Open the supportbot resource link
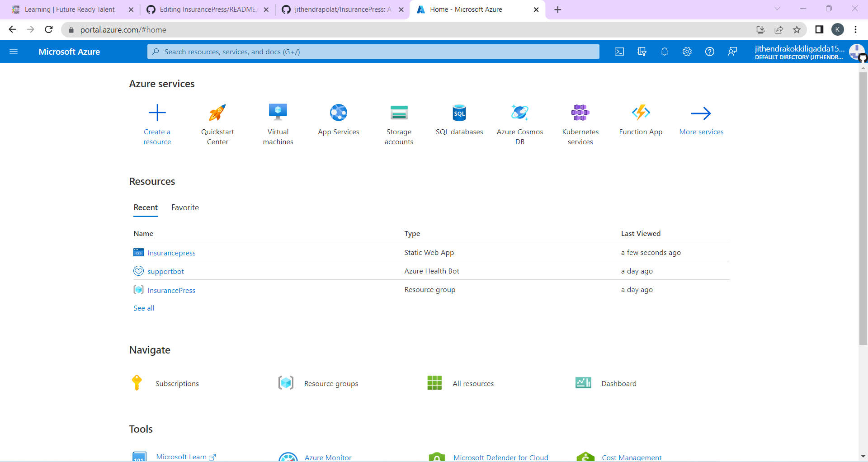The height and width of the screenshot is (462, 868). (x=165, y=271)
